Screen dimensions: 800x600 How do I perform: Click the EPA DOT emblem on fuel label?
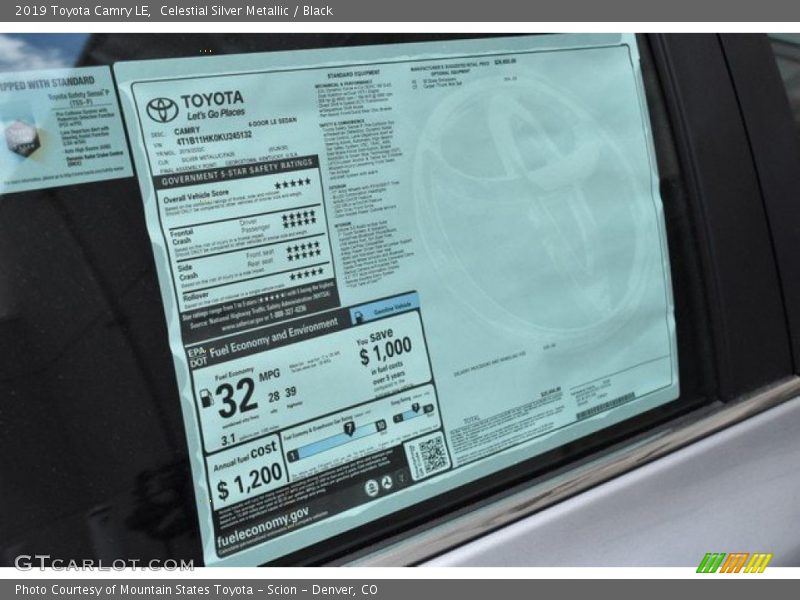click(x=198, y=353)
